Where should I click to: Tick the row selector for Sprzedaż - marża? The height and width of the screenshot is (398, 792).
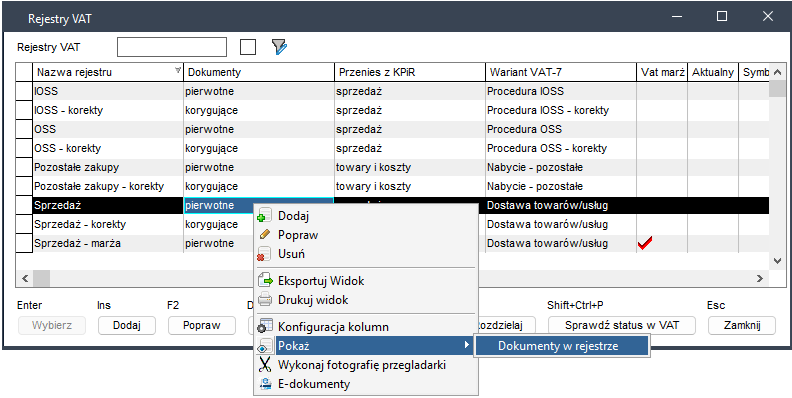(x=24, y=243)
